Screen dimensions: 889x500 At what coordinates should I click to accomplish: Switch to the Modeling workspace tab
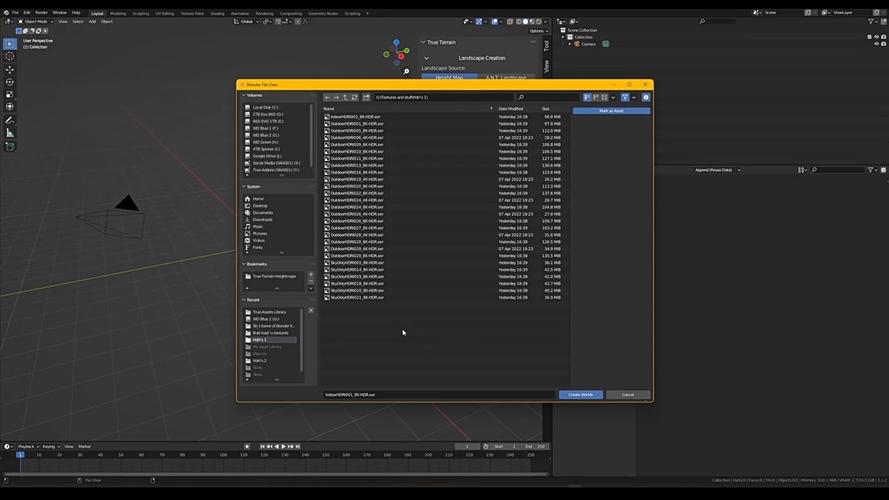(118, 13)
